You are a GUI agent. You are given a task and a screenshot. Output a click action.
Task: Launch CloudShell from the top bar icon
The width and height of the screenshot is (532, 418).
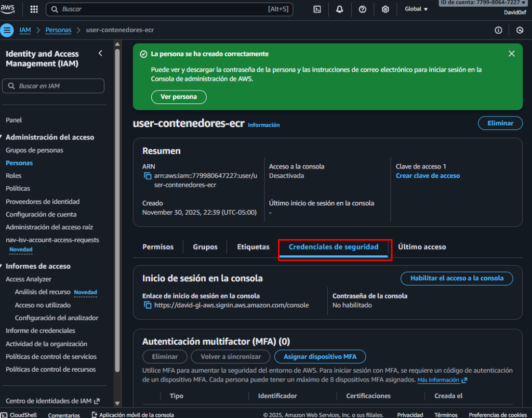click(x=317, y=9)
